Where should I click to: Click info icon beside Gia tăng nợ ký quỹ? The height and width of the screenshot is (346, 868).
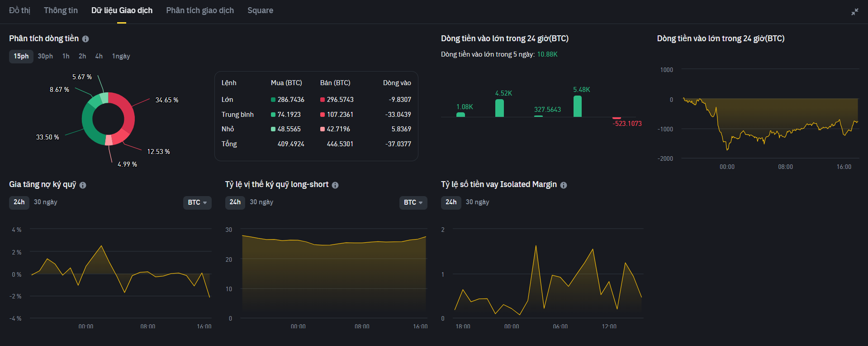click(83, 185)
